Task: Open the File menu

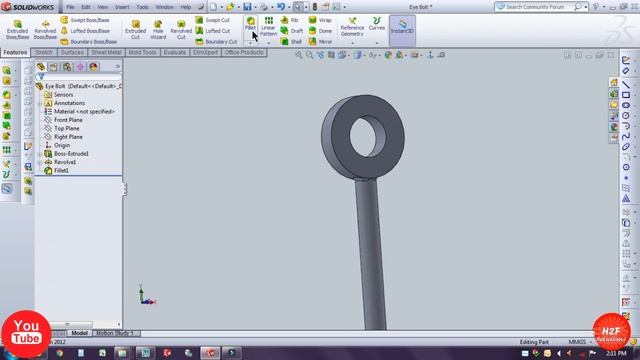Action: [70, 7]
